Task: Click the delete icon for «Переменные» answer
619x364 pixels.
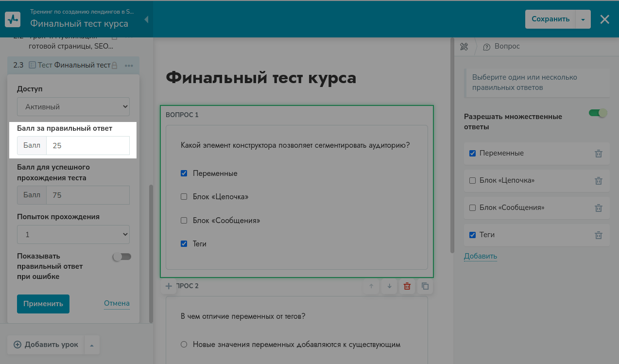Action: click(x=598, y=154)
